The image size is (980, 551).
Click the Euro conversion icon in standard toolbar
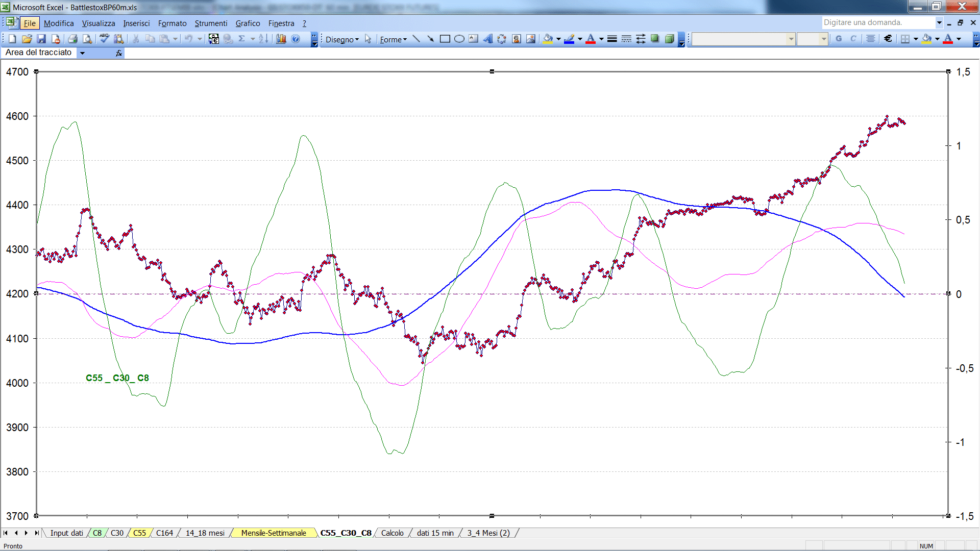pyautogui.click(x=214, y=39)
